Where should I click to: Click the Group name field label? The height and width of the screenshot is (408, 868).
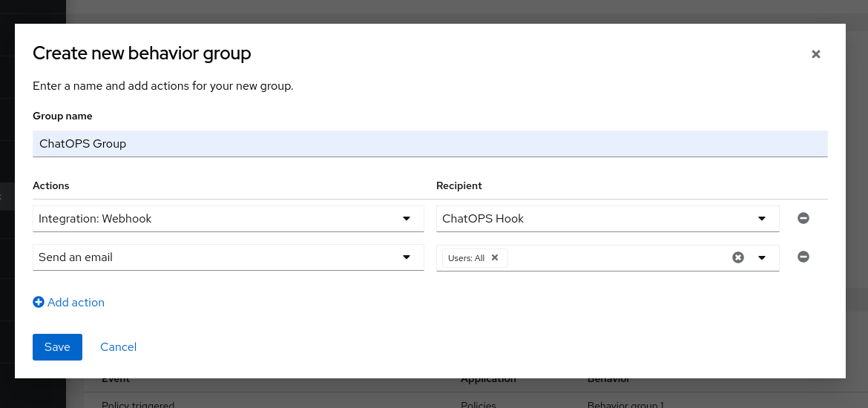(x=62, y=116)
